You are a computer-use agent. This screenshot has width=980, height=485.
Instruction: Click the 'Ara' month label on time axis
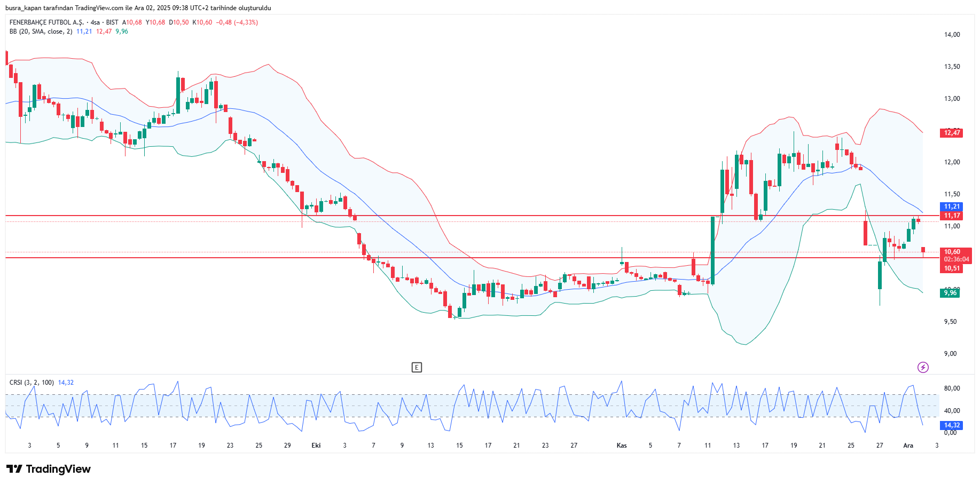[908, 446]
